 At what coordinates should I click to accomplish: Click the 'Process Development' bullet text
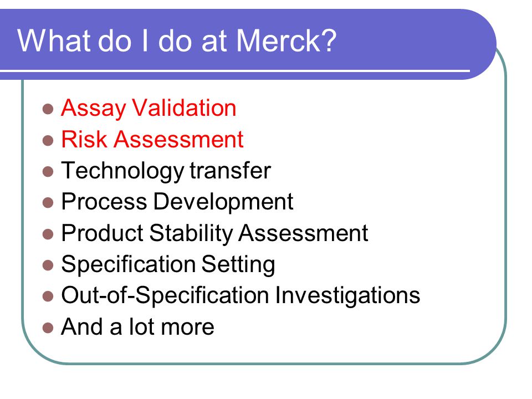point(177,202)
